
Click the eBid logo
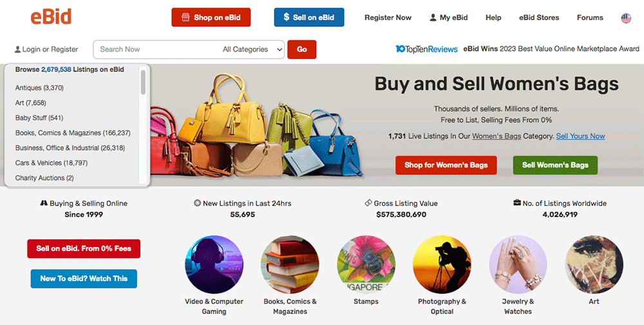pyautogui.click(x=51, y=17)
